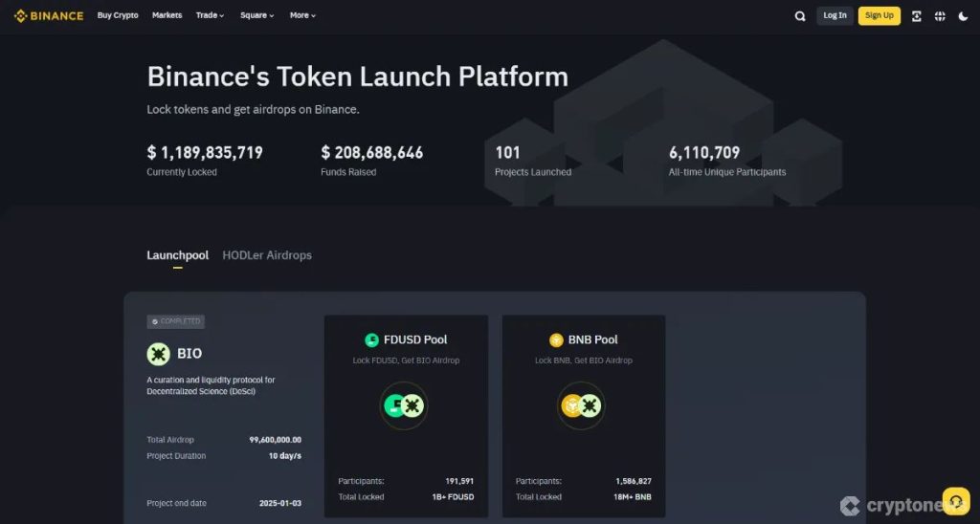Click the FDUSD-BIO paired token graphic
Viewport: 980px width, 524px height.
[403, 406]
